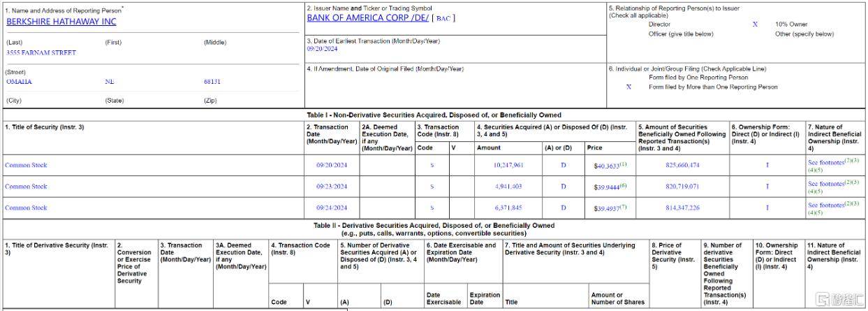868x311 pixels.
Task: Click transaction date 09/23/2024
Action: click(332, 187)
